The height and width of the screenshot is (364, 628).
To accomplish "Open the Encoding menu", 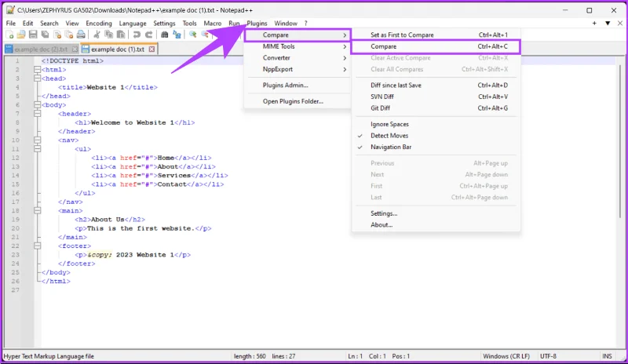I will point(99,24).
